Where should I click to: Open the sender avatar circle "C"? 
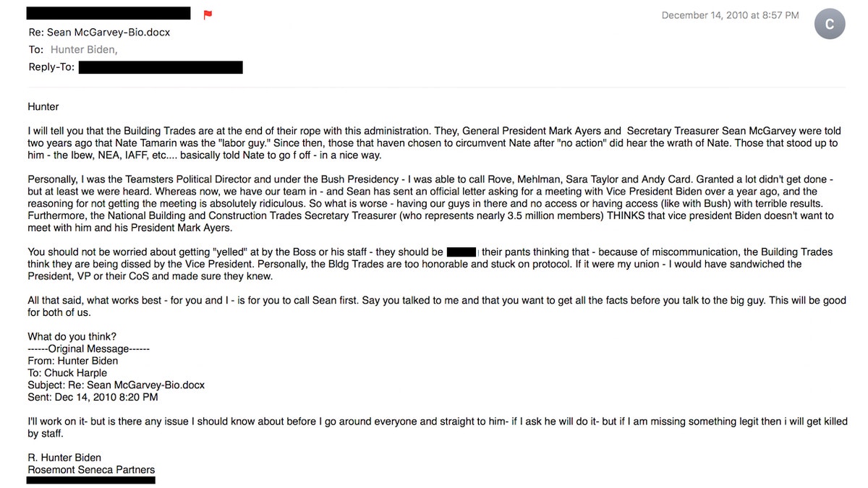point(830,25)
